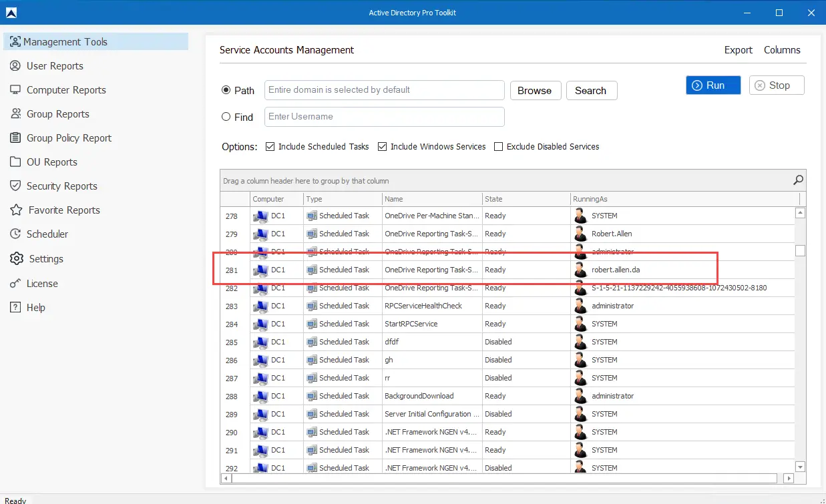Click the vertical scrollbar up arrow
Viewport: 826px width, 504px height.
tap(800, 213)
